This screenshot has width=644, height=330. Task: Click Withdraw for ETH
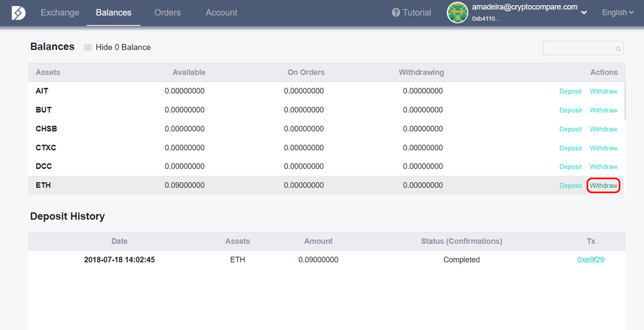click(604, 186)
